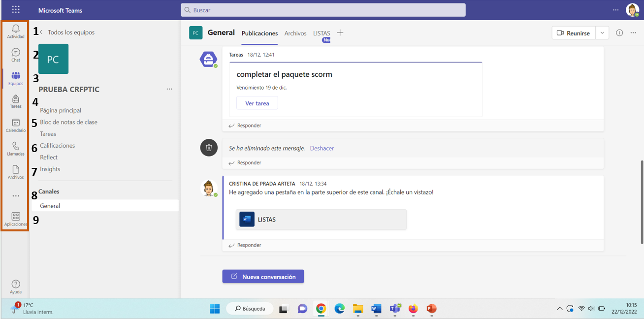Screen dimensions: 644x319
Task: Switch to the LISTAS tab
Action: click(x=322, y=33)
